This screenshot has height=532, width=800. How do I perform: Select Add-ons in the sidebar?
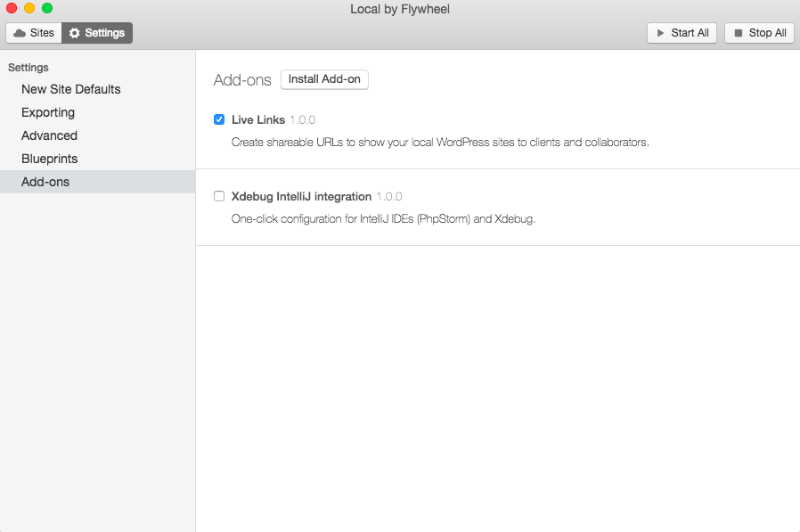click(97, 182)
